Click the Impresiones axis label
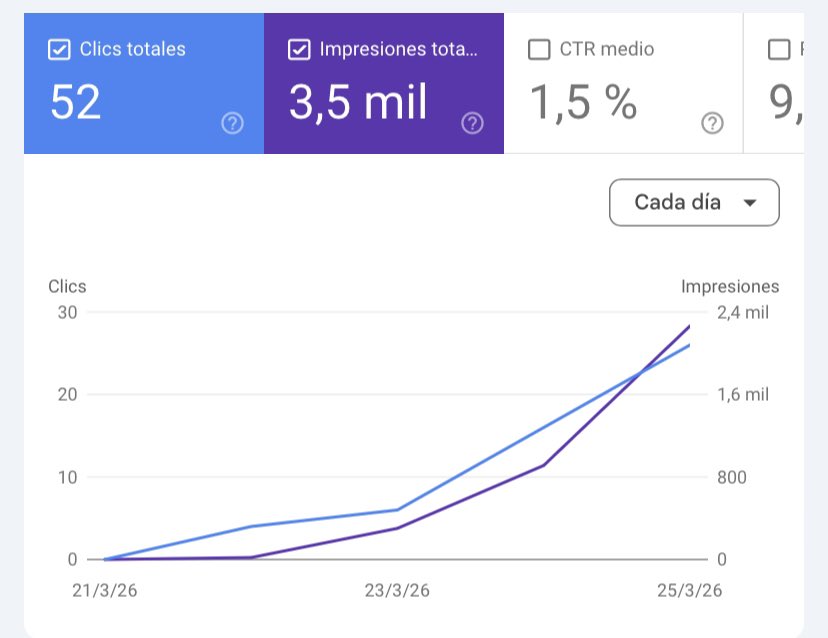 pyautogui.click(x=732, y=286)
